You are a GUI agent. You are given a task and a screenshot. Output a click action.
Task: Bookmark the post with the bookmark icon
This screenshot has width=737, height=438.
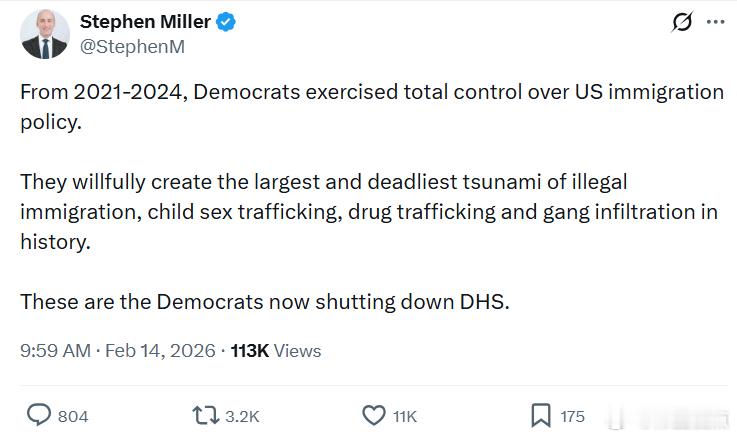[x=540, y=415]
